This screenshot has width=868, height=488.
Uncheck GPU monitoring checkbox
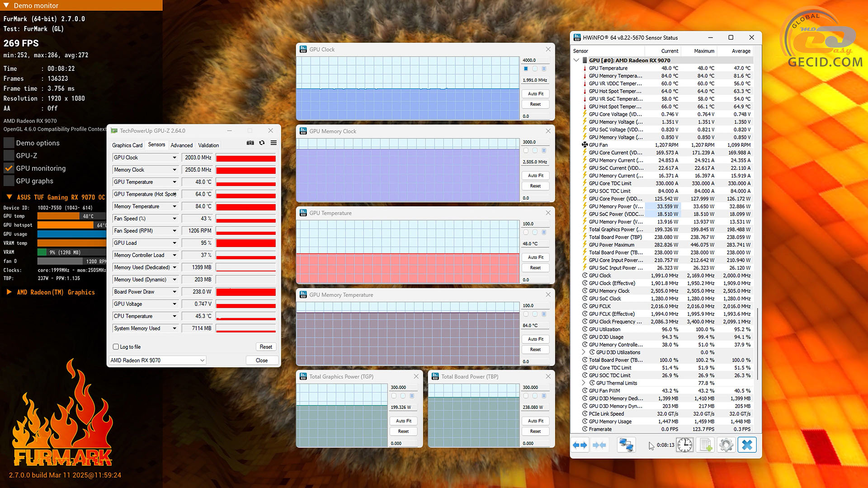[9, 168]
